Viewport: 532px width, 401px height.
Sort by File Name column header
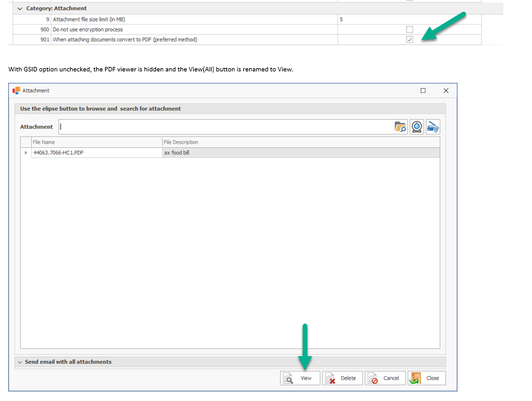tap(96, 142)
